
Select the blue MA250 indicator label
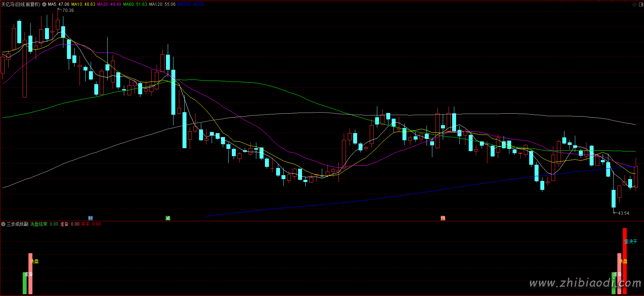(190, 4)
